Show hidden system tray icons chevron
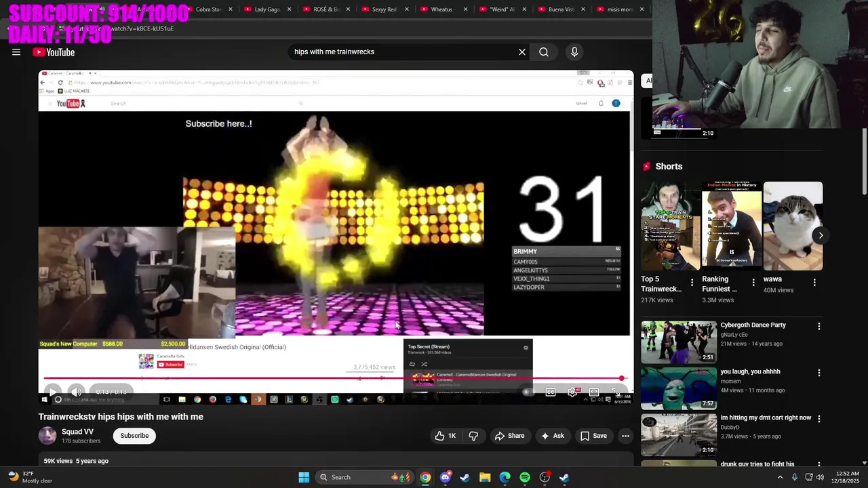The width and height of the screenshot is (868, 488). (780, 477)
